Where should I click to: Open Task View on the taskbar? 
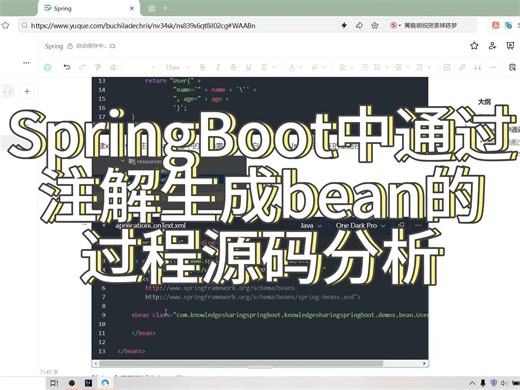point(54,383)
